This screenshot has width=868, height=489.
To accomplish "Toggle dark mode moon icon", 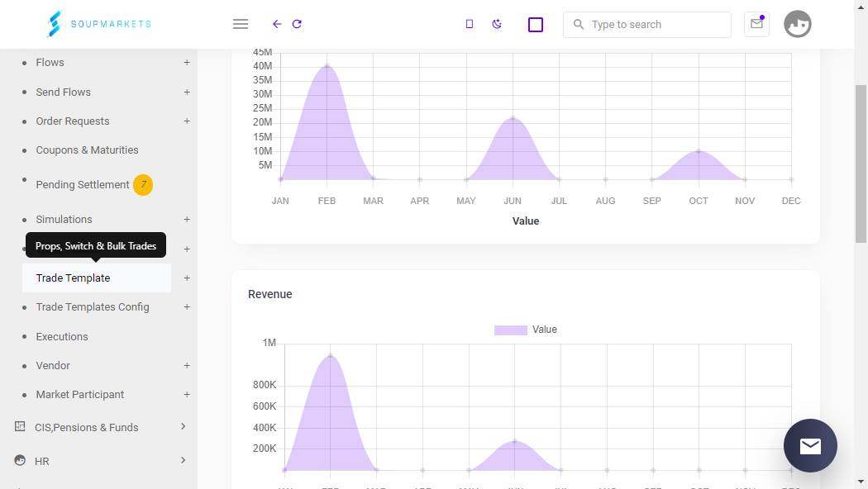I will [x=497, y=24].
